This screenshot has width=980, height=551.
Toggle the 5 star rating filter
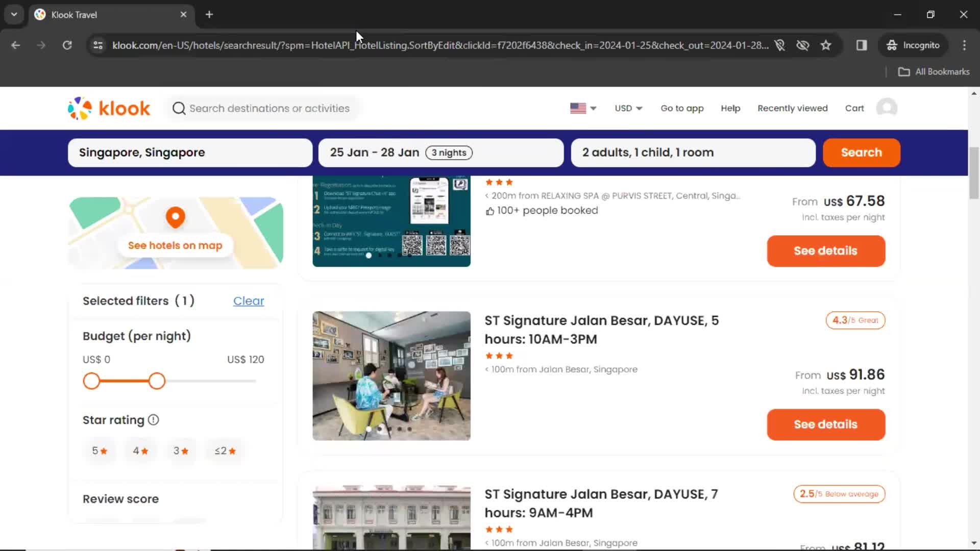(x=100, y=451)
